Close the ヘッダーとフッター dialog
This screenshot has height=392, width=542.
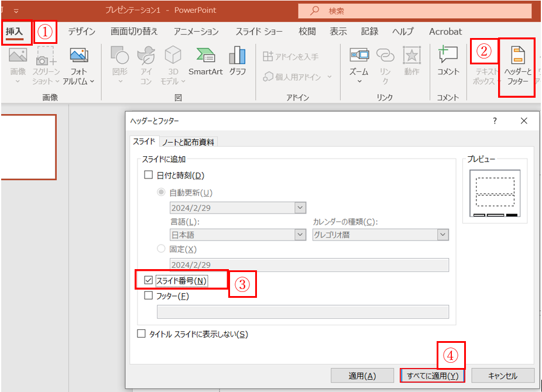coord(524,121)
